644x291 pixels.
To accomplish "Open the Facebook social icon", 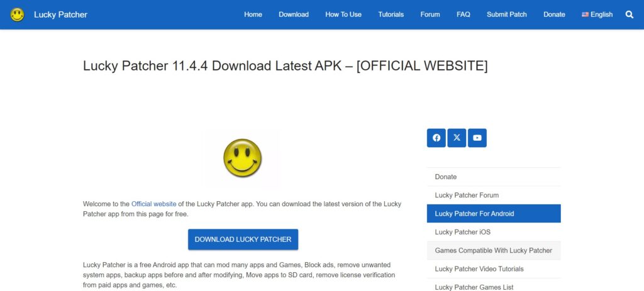I will (x=436, y=138).
